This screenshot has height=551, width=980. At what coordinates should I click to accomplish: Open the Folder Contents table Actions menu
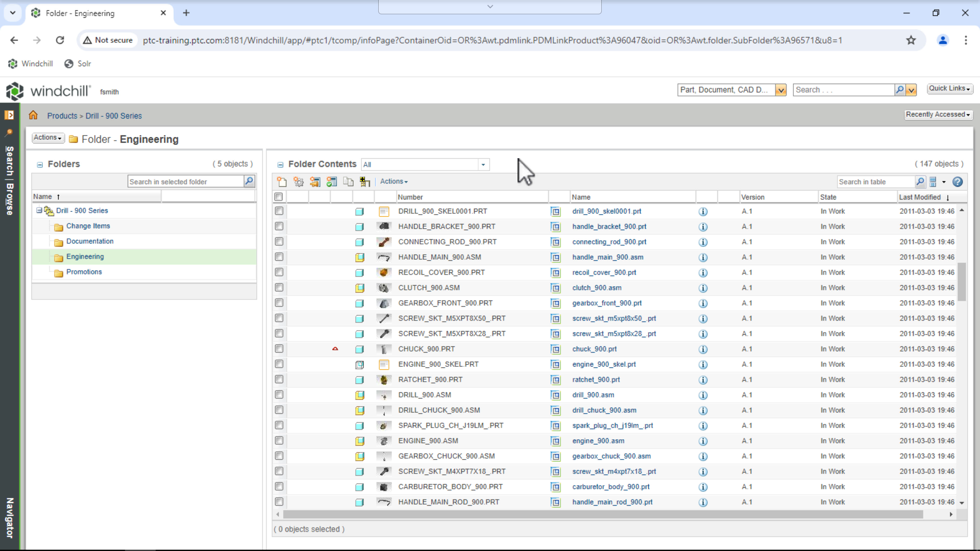(x=394, y=182)
